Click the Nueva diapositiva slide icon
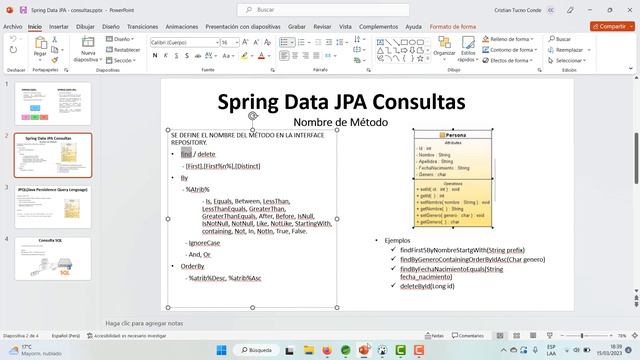 [88, 42]
